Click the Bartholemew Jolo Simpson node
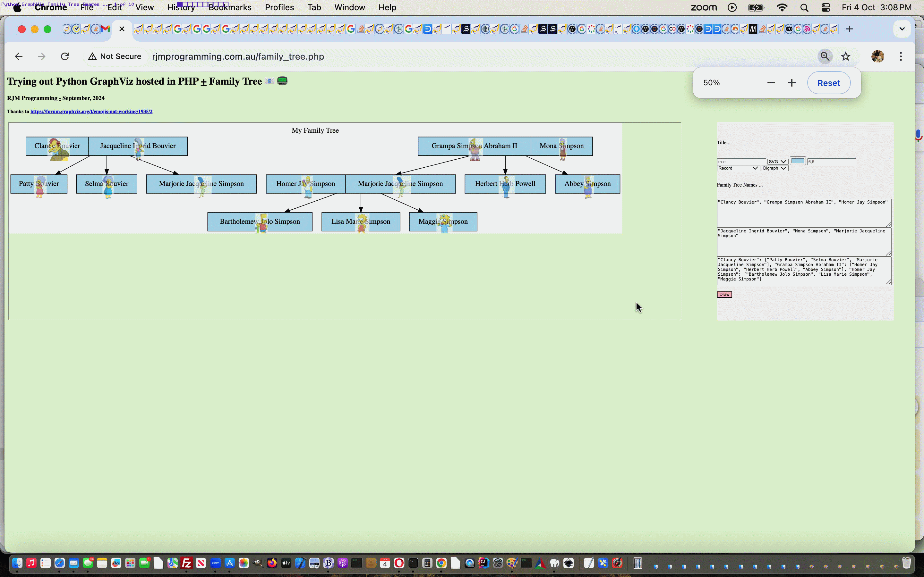Screen dimensions: 924x577 point(260,222)
